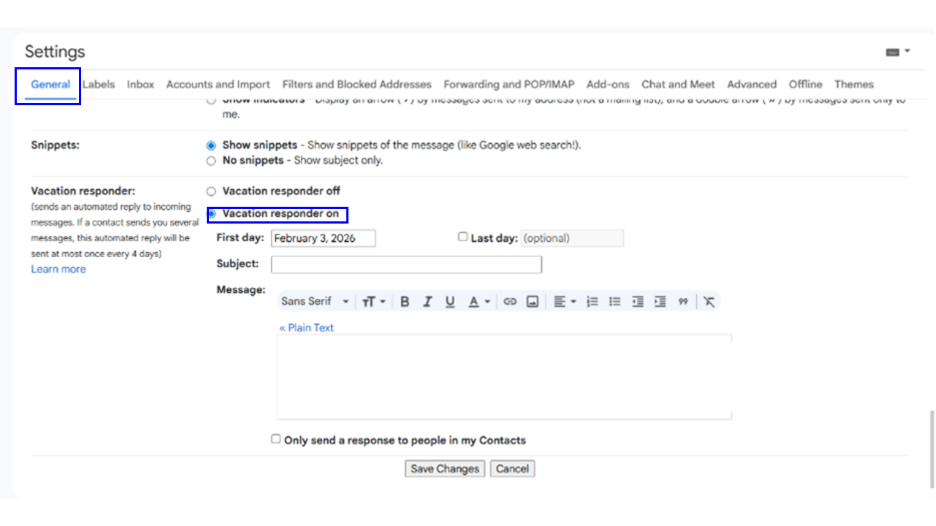Switch to the Add-ons tab

tap(608, 84)
